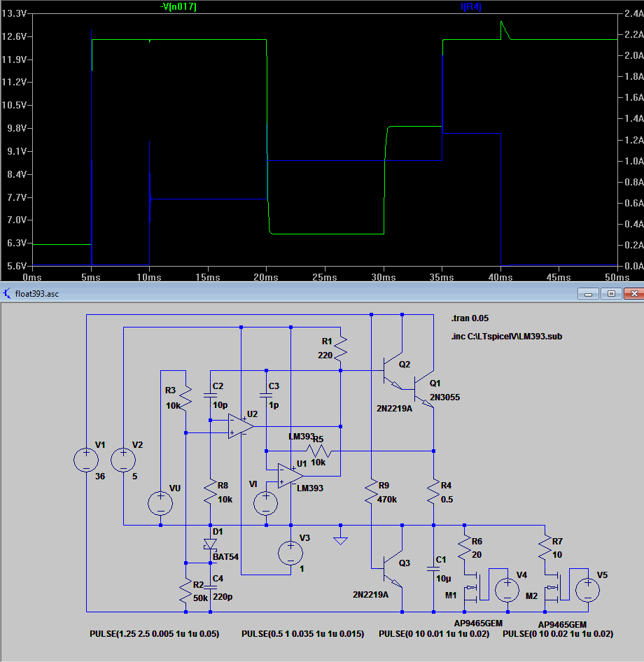Select resistor R7 symbol
Viewport: 644px width, 662px height.
(x=545, y=547)
